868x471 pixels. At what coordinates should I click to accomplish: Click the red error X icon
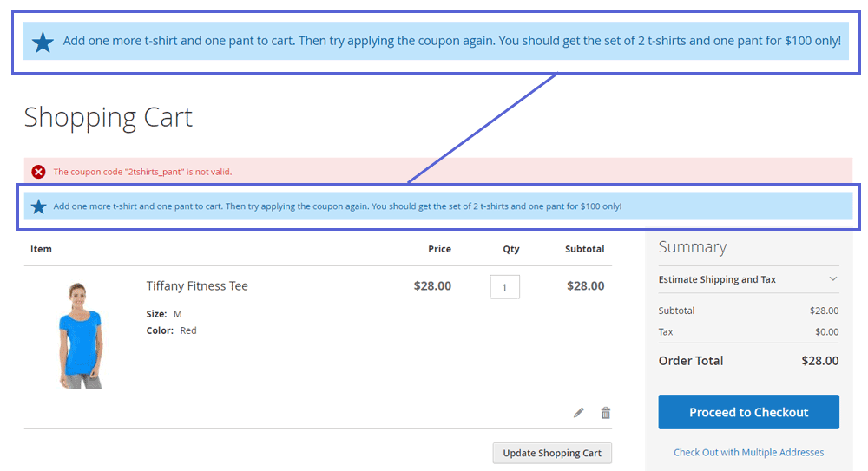(x=38, y=172)
